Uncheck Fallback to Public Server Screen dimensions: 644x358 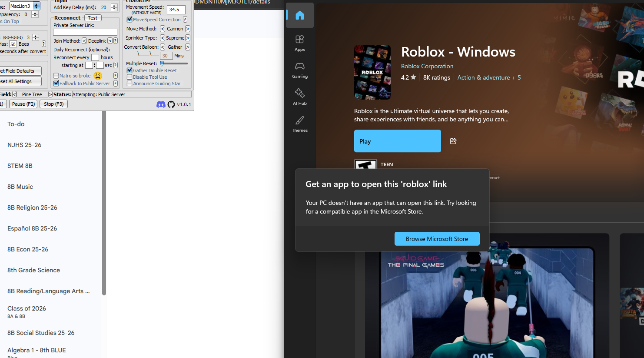pos(56,84)
